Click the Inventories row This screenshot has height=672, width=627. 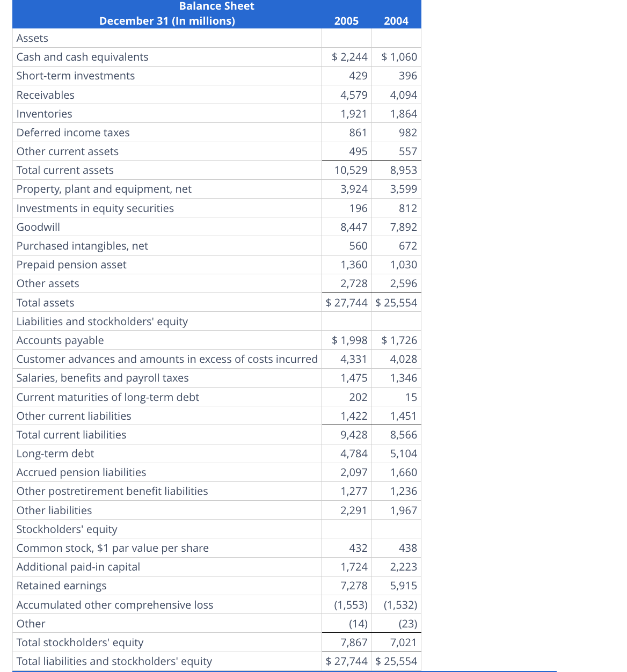point(44,113)
